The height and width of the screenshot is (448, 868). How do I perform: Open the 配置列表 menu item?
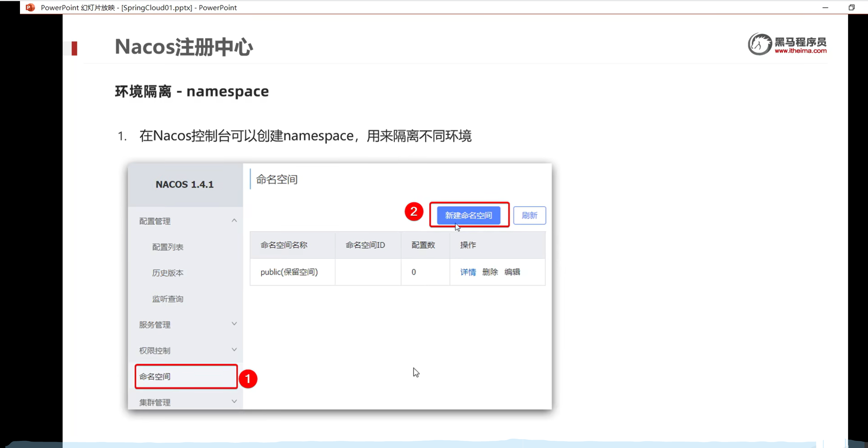coord(168,247)
